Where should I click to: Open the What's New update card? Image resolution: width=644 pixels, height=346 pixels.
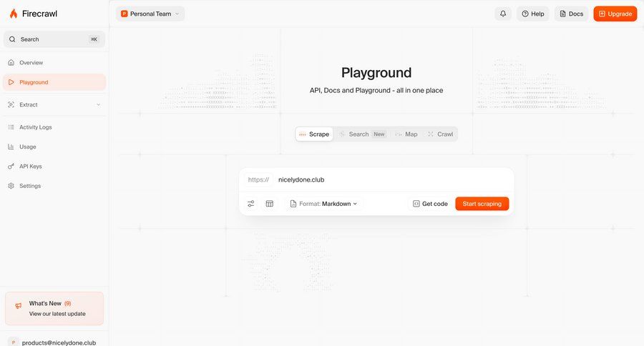pos(54,308)
